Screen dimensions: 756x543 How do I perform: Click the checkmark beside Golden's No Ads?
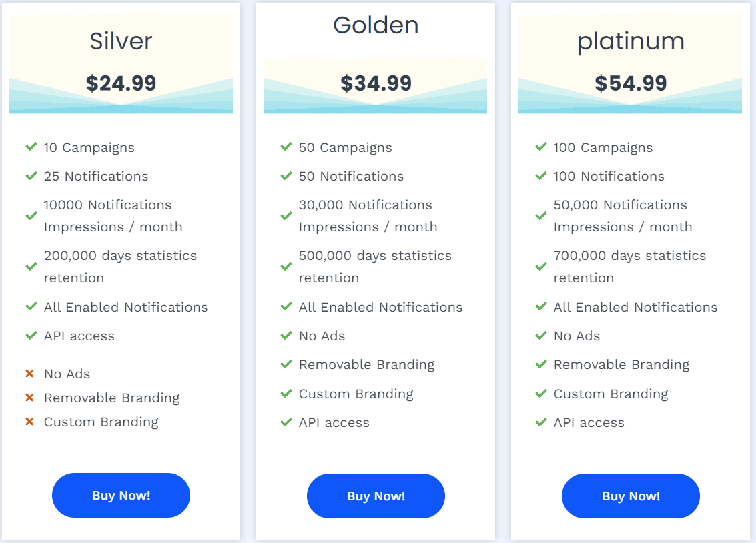[286, 336]
